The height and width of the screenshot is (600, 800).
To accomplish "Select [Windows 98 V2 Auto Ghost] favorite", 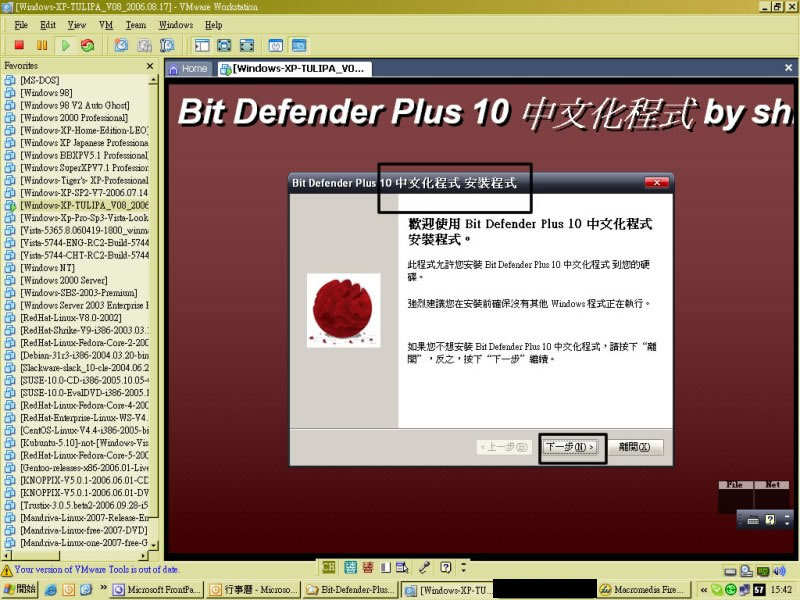I will 74,105.
